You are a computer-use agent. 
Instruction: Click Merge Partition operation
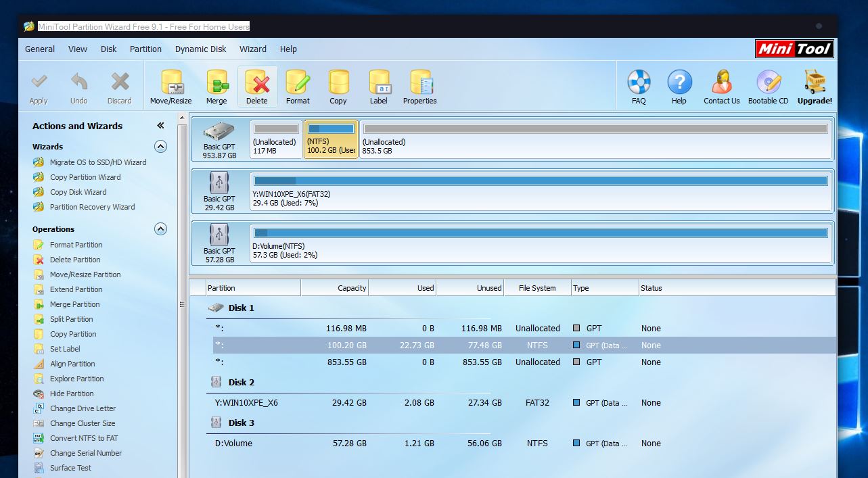click(x=75, y=304)
